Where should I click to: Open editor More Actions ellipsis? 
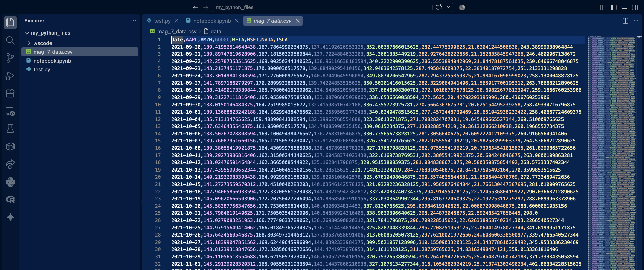point(636,21)
